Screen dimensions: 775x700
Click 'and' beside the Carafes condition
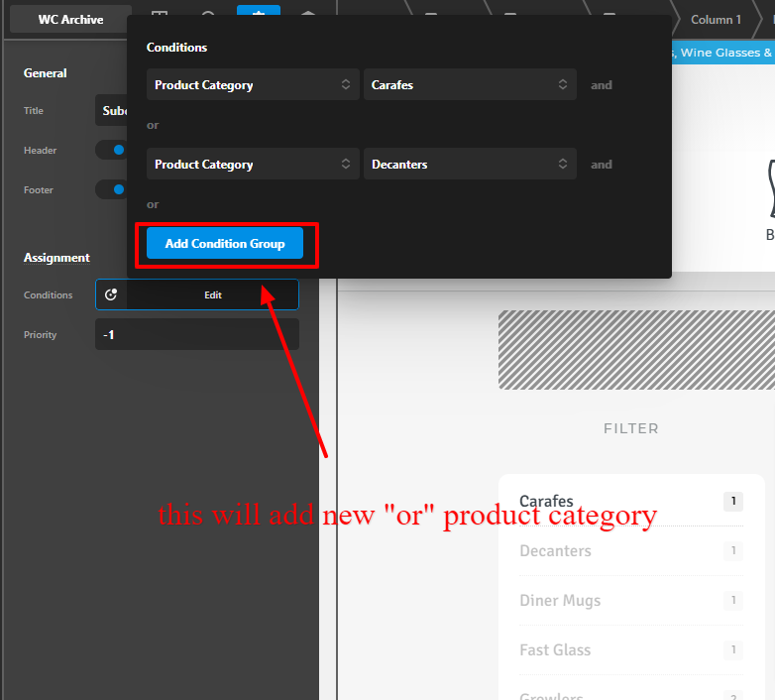(x=602, y=85)
